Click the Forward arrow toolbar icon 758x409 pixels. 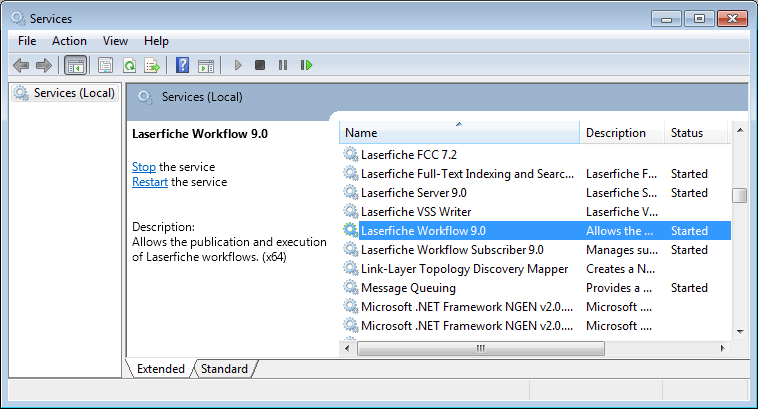tap(43, 65)
